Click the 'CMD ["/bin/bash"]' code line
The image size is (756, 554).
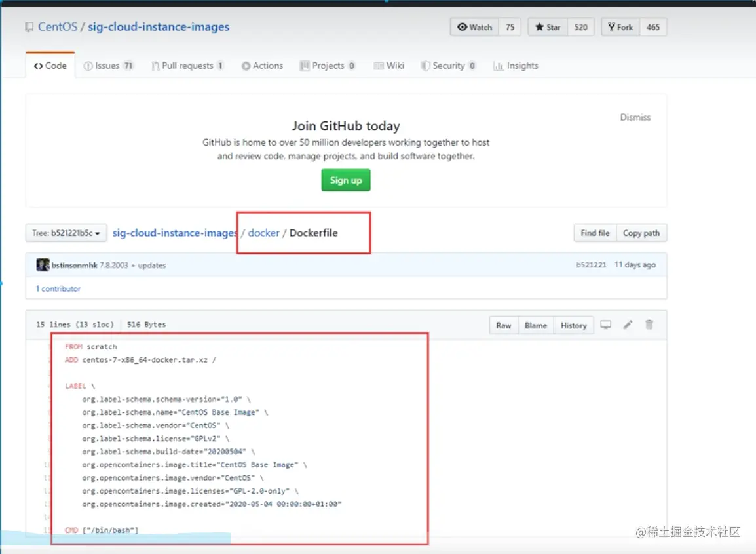[x=102, y=530]
